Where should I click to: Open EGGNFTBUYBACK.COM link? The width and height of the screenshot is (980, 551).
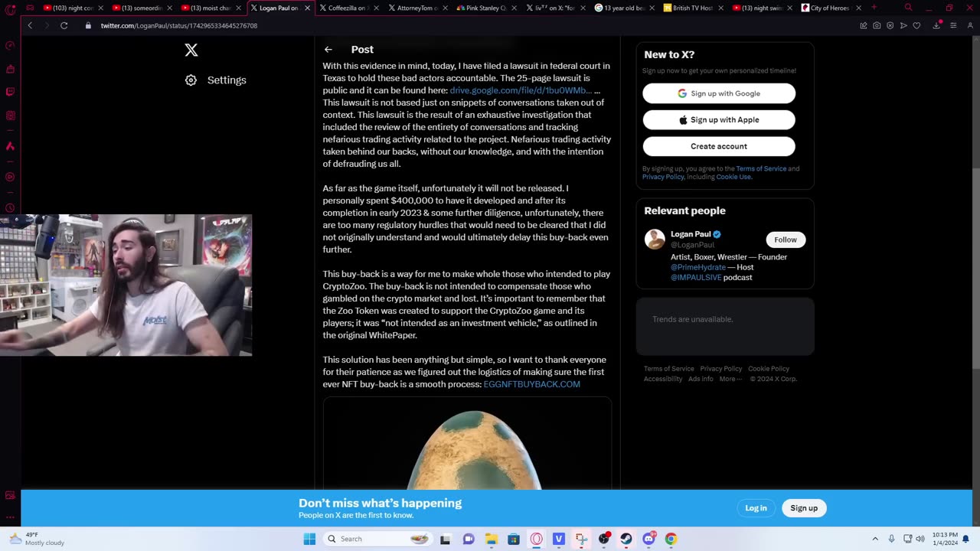pyautogui.click(x=531, y=384)
